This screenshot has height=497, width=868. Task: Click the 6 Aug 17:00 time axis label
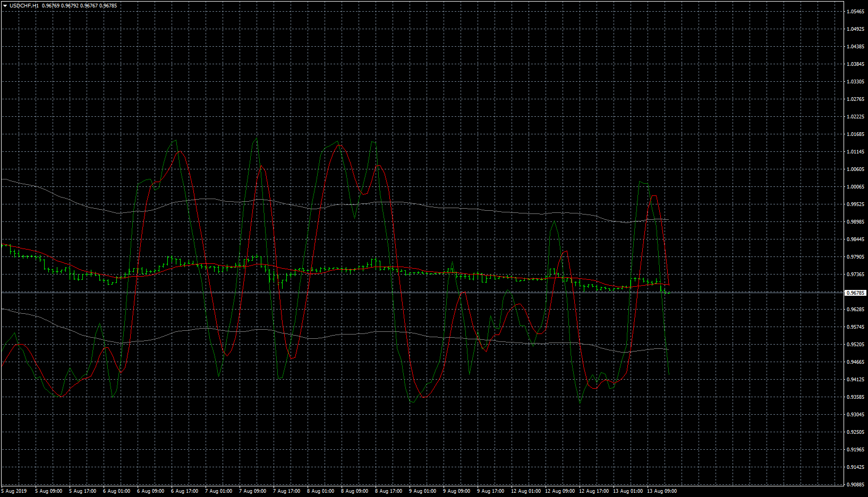[x=184, y=491]
